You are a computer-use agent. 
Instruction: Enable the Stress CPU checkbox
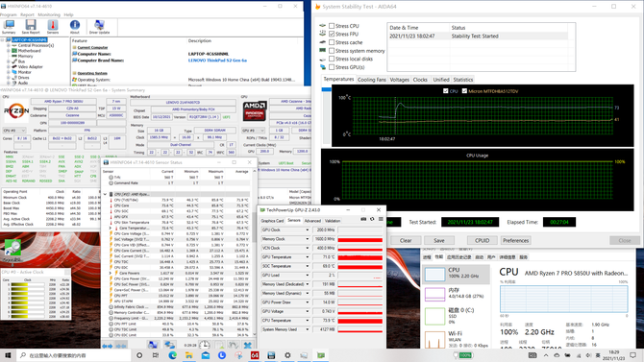(x=332, y=26)
